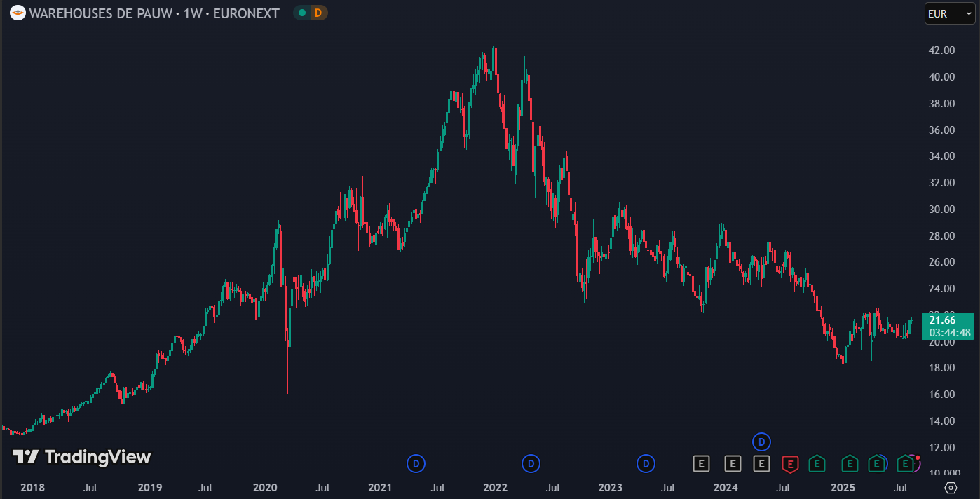
Task: Click the 2019 label on time axis
Action: 149,487
